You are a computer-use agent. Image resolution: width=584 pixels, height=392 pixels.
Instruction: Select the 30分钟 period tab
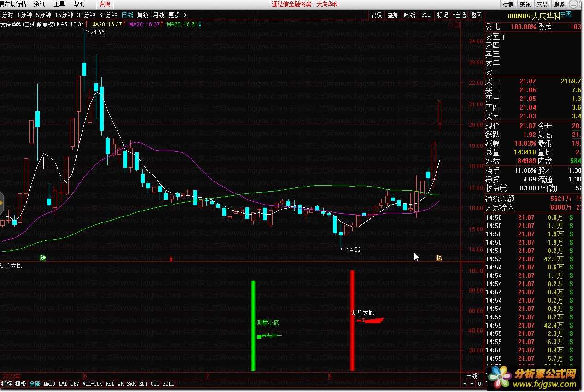(86, 15)
